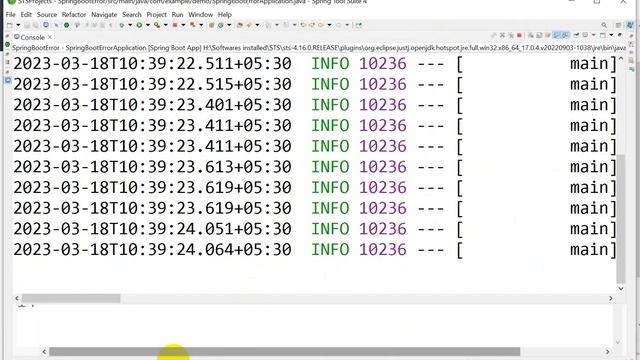Open the Refactor menu
This screenshot has width=640, height=360.
[74, 15]
